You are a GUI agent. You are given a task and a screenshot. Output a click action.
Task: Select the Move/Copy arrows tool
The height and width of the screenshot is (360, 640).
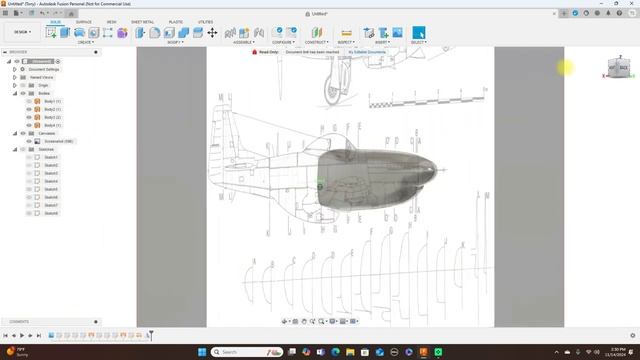click(212, 33)
